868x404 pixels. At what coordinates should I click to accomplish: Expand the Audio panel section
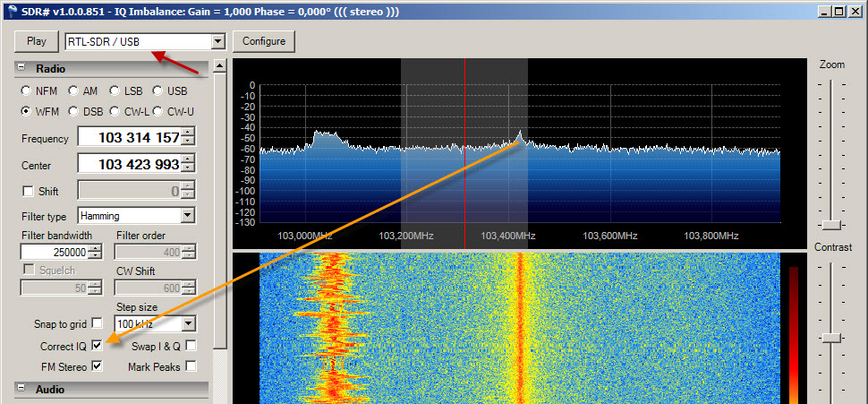pos(21,390)
